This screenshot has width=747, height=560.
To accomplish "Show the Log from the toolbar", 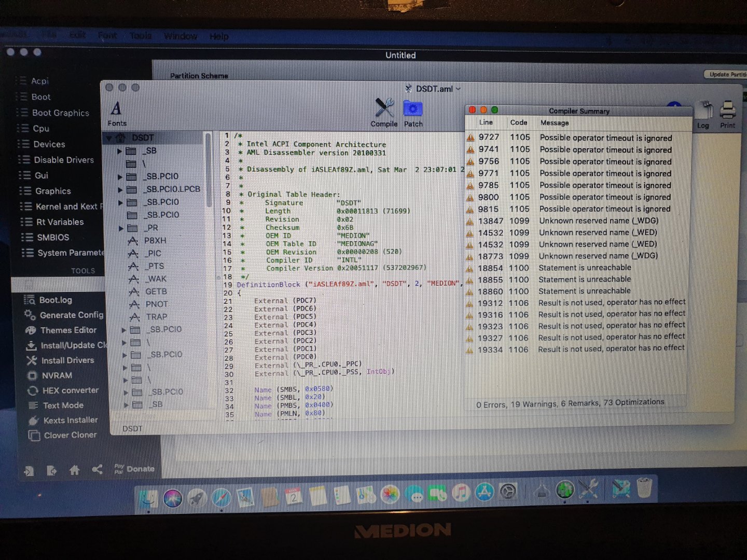I will click(703, 115).
